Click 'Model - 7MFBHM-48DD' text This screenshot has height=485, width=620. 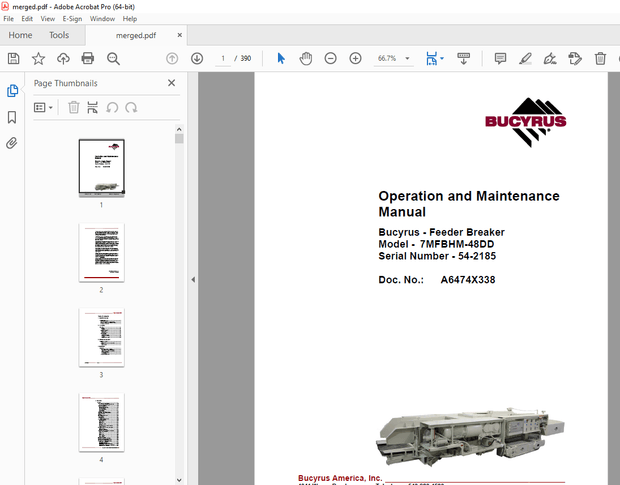436,244
